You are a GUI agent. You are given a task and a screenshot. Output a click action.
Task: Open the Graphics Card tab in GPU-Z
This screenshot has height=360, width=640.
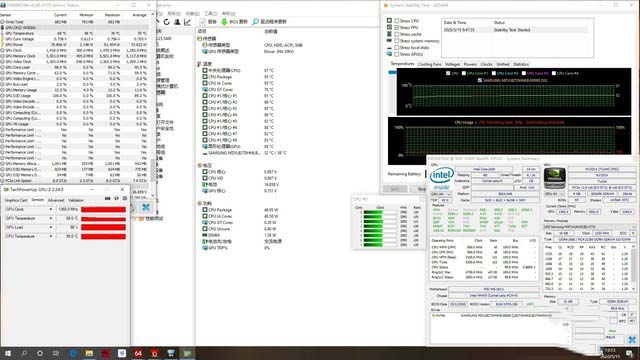click(x=16, y=200)
